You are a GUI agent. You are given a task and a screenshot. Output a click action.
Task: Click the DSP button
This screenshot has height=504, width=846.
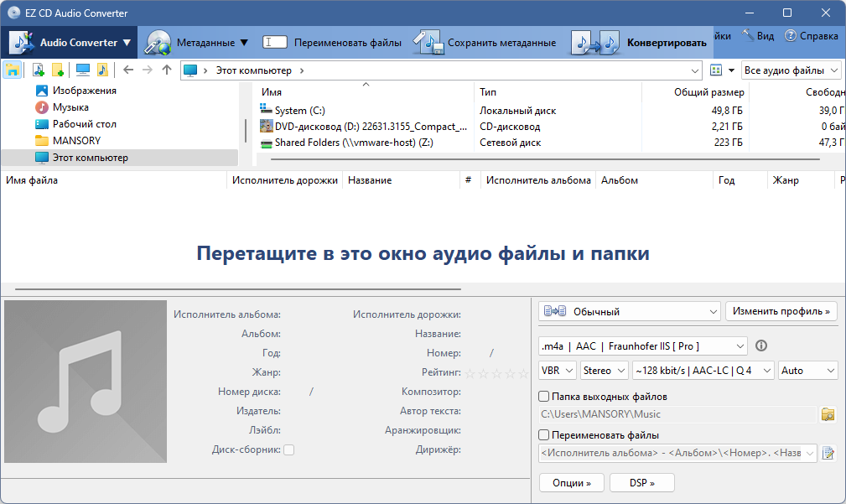click(x=641, y=483)
